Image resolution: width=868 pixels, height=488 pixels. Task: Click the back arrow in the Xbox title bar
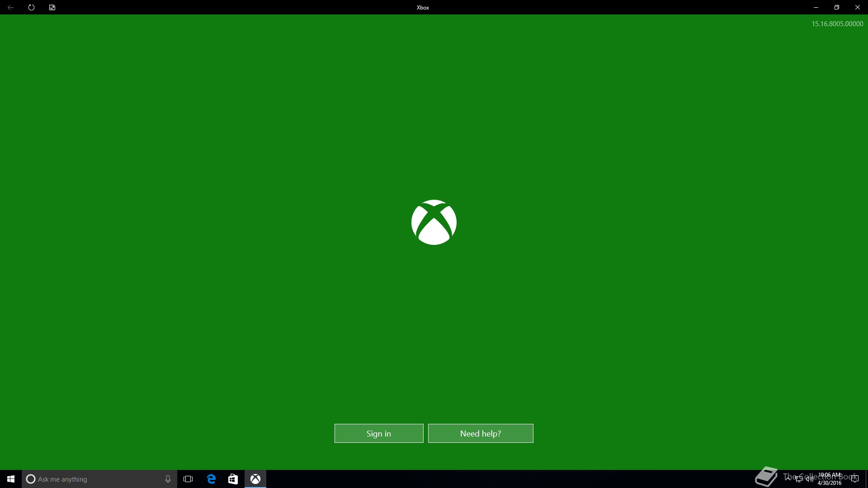tap(10, 7)
